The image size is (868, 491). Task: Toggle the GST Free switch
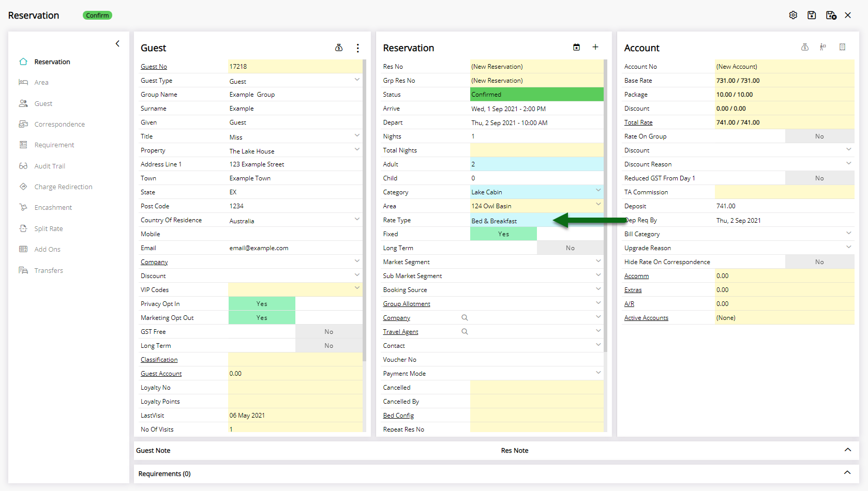click(x=295, y=331)
